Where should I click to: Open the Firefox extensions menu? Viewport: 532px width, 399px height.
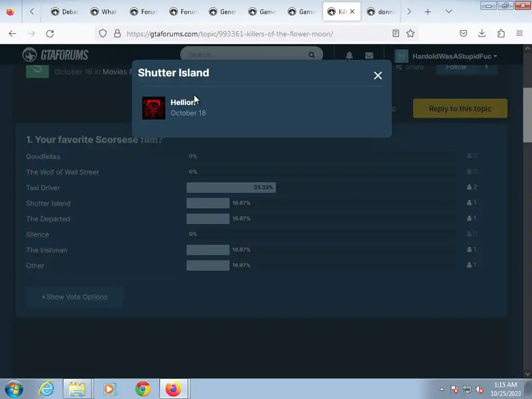501,33
